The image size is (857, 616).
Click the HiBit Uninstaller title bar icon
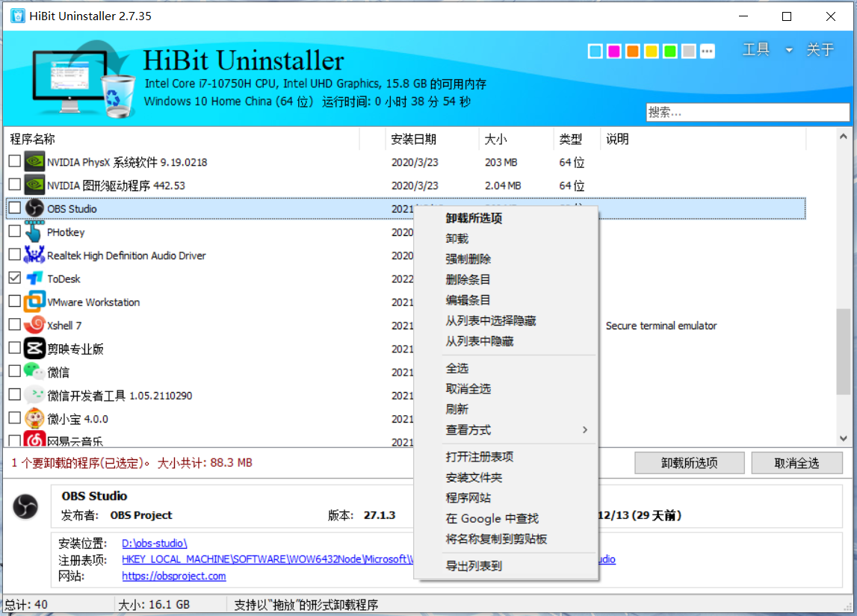[17, 16]
